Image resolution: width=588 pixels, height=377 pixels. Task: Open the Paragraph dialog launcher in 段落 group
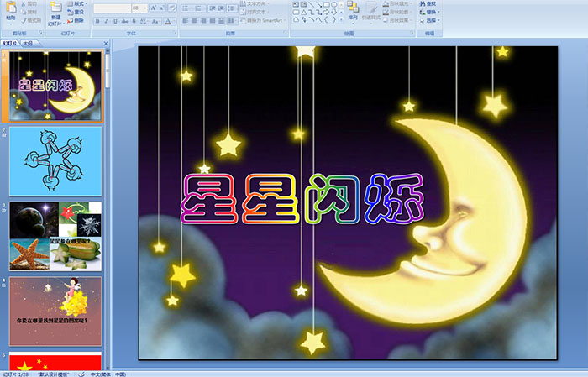tap(286, 33)
